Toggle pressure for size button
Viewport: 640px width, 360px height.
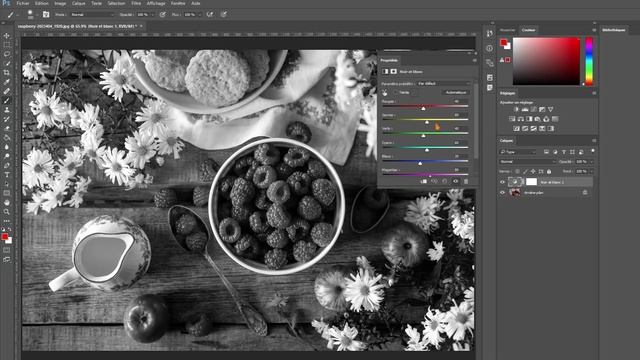click(224, 14)
